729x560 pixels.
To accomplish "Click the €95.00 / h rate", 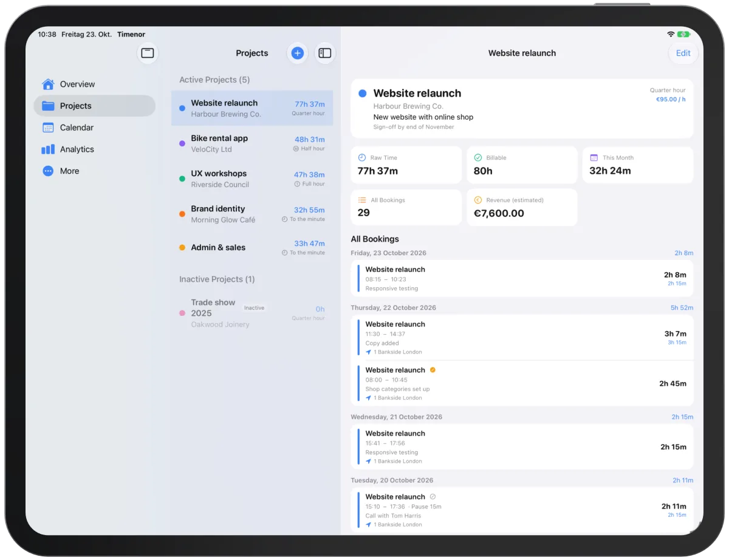I will 671,99.
